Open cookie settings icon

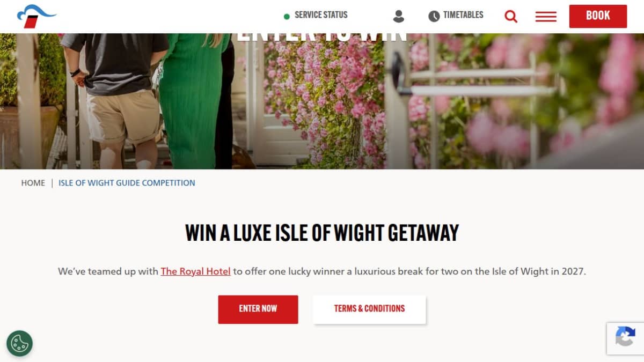19,343
